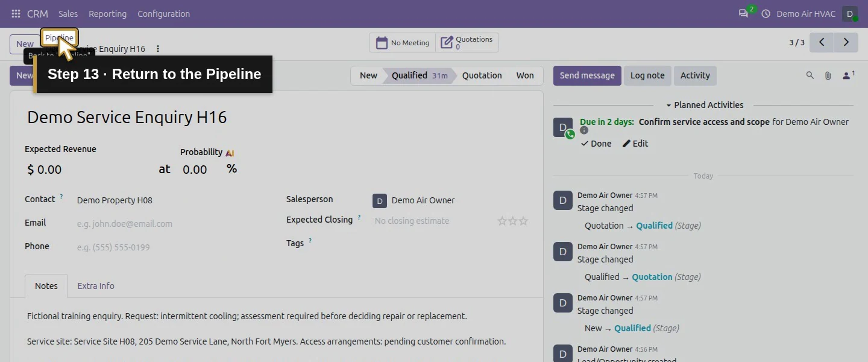Show help tooltip next to Expected Closing
The image size is (868, 362).
359,217
